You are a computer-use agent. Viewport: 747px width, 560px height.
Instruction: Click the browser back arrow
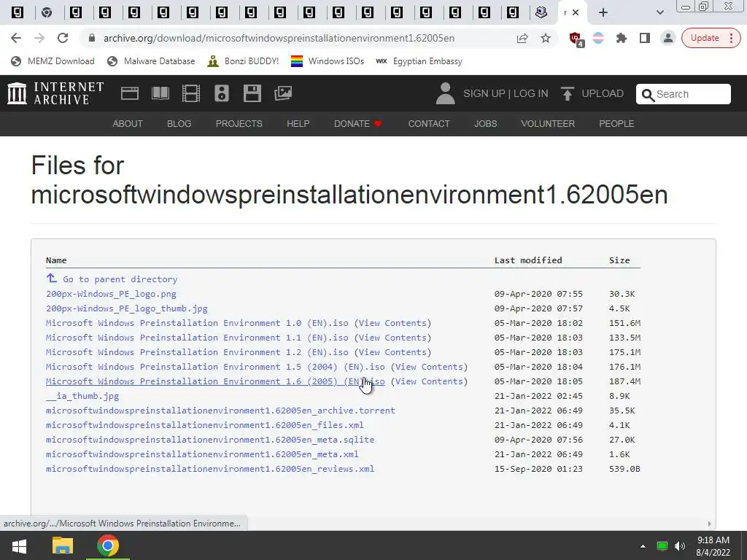(16, 38)
